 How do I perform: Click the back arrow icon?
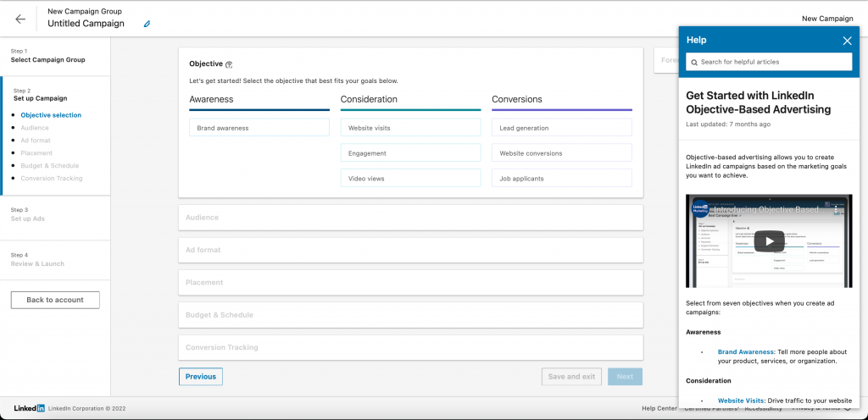tap(20, 19)
